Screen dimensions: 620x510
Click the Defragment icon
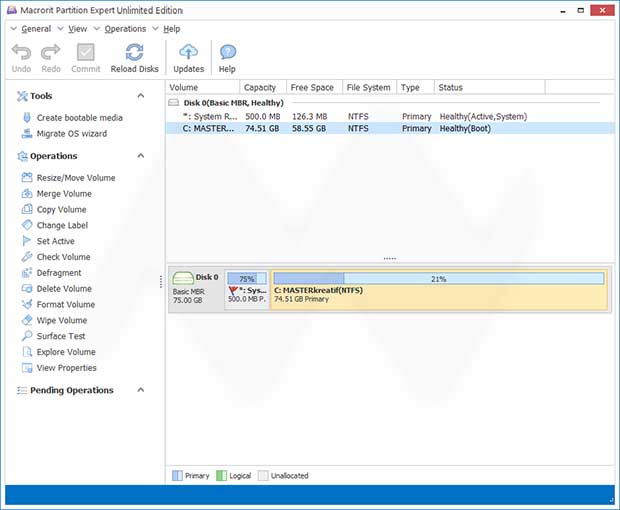click(x=27, y=272)
